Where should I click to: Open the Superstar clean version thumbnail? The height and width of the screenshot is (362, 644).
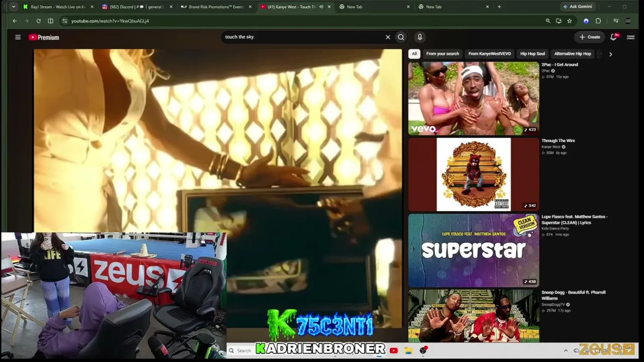(473, 250)
